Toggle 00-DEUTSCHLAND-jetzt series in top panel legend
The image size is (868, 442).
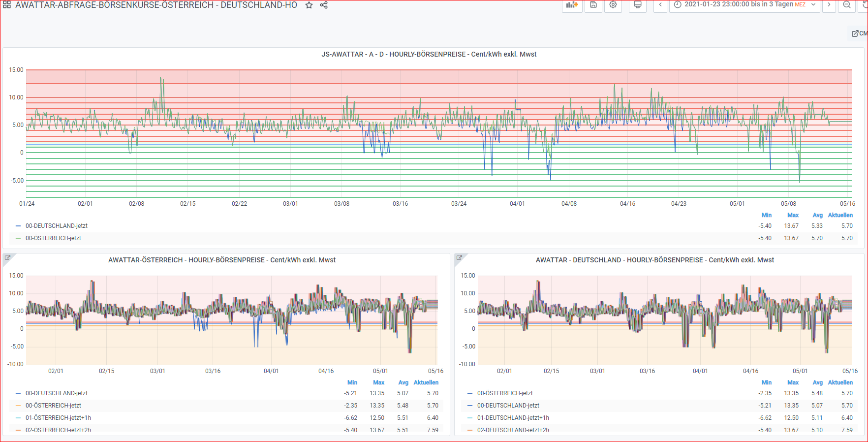(57, 226)
